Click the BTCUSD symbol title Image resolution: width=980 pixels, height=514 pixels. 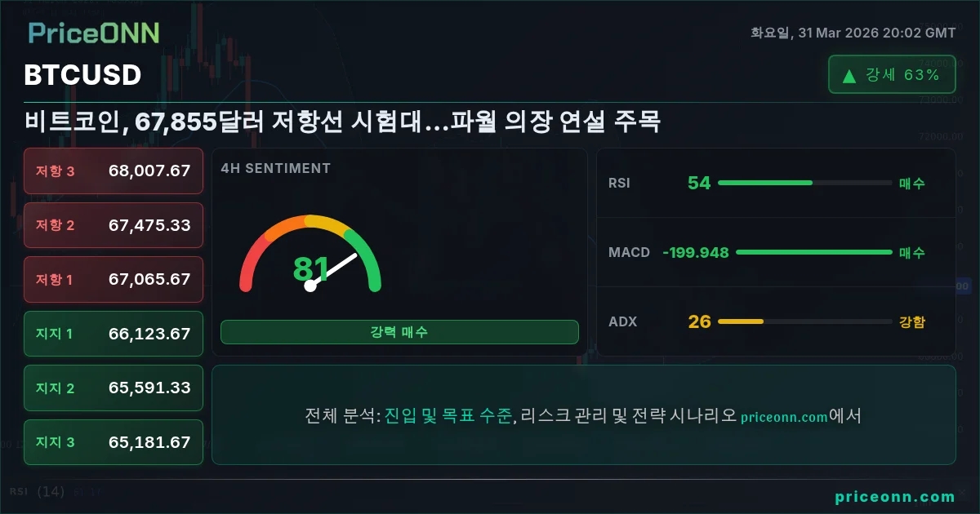(x=83, y=75)
